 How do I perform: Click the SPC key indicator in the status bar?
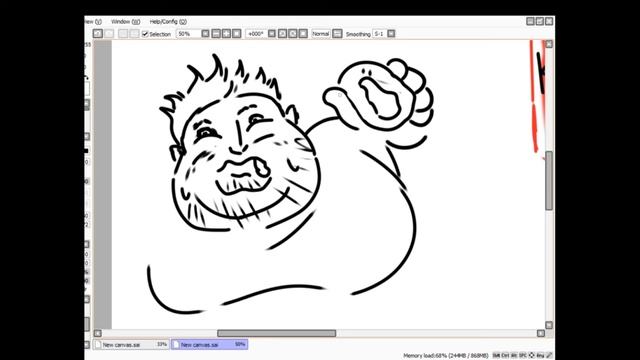(522, 356)
